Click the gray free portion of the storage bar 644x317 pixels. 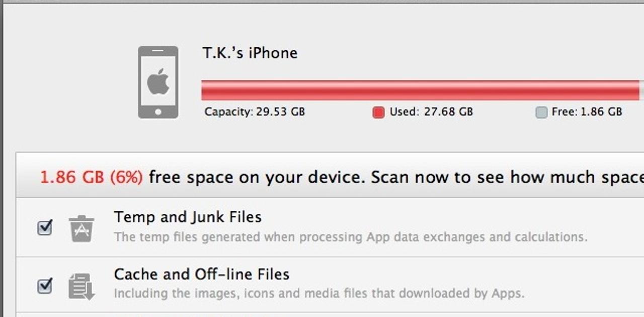point(641,90)
